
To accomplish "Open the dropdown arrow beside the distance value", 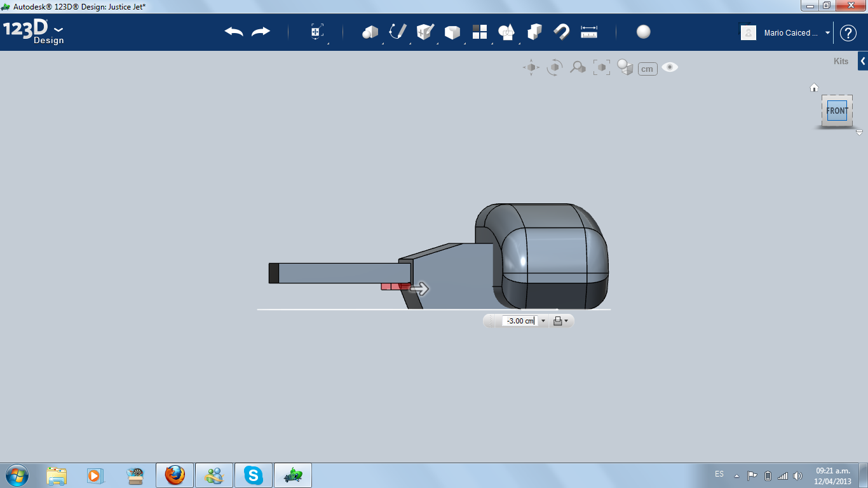I will tap(543, 321).
